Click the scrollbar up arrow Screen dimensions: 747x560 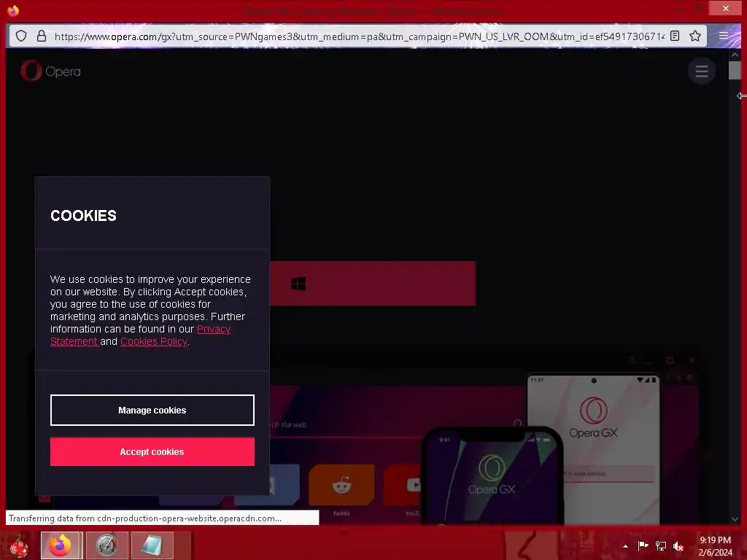(734, 55)
